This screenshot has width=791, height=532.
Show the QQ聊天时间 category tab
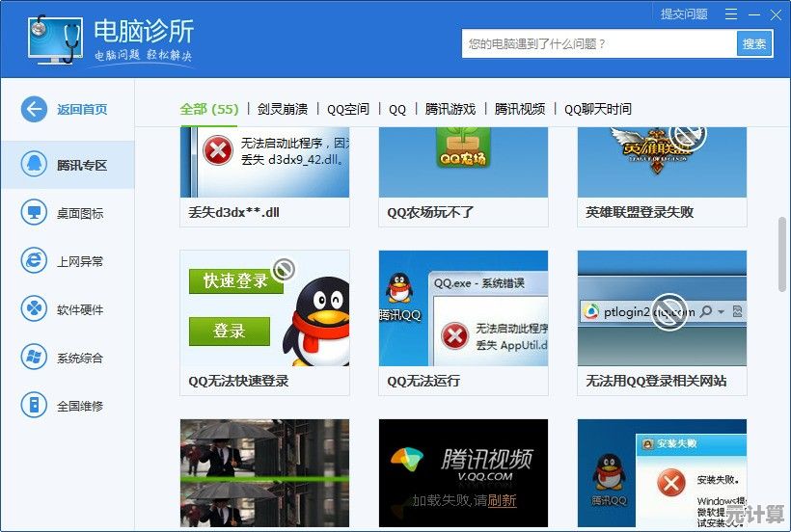click(x=597, y=109)
